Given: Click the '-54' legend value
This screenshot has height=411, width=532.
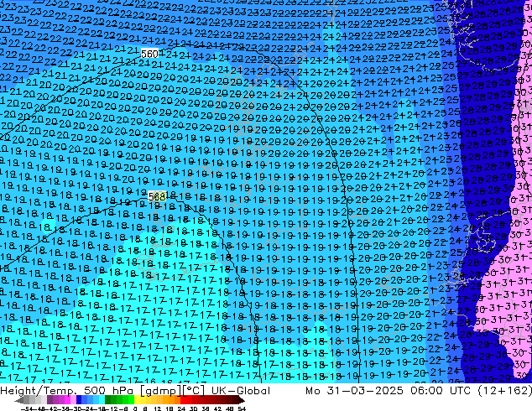Looking at the screenshot, I should [x=26, y=408].
